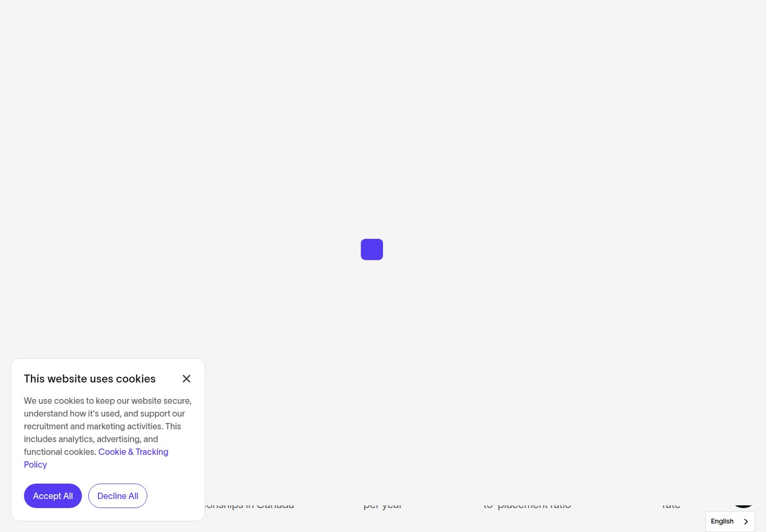Decline all cookies
766x532 pixels.
pos(118,496)
